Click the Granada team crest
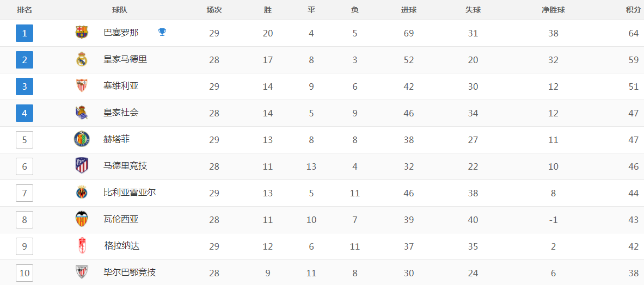 coord(82,245)
